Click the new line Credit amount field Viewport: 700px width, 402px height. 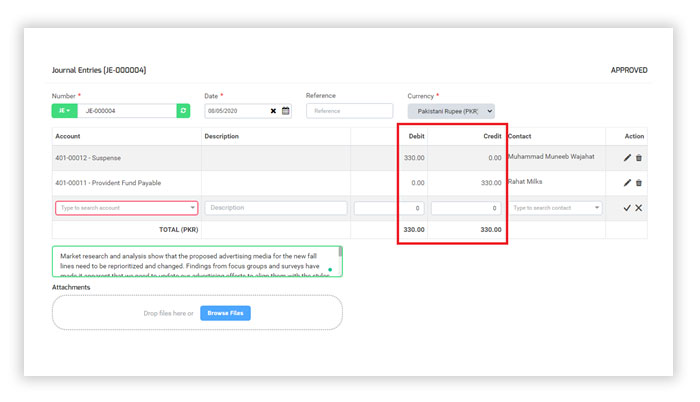tap(465, 208)
